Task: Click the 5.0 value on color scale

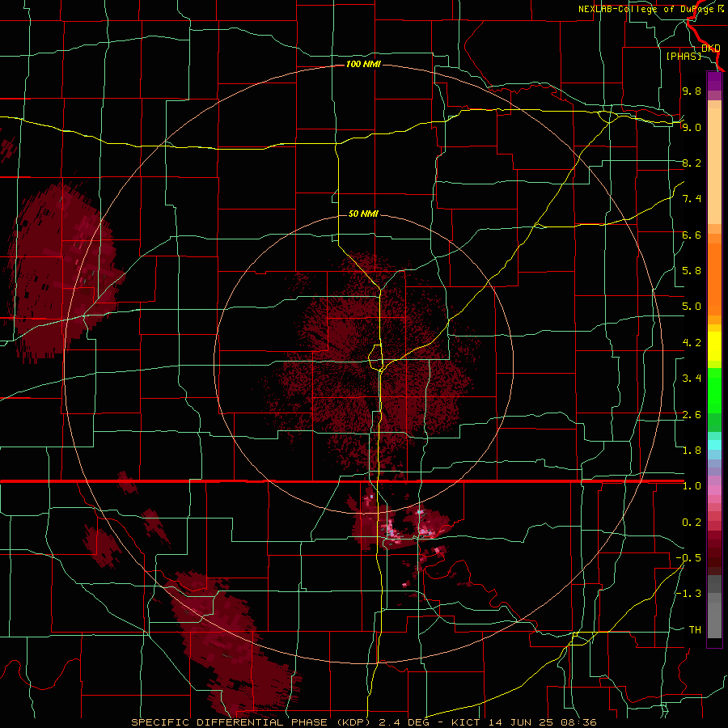Action: pyautogui.click(x=692, y=307)
